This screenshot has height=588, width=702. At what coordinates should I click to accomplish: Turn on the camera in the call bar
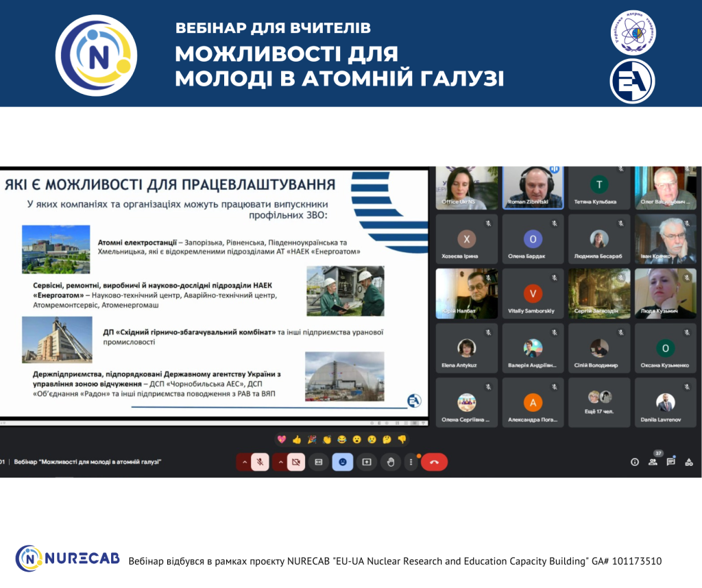click(295, 462)
